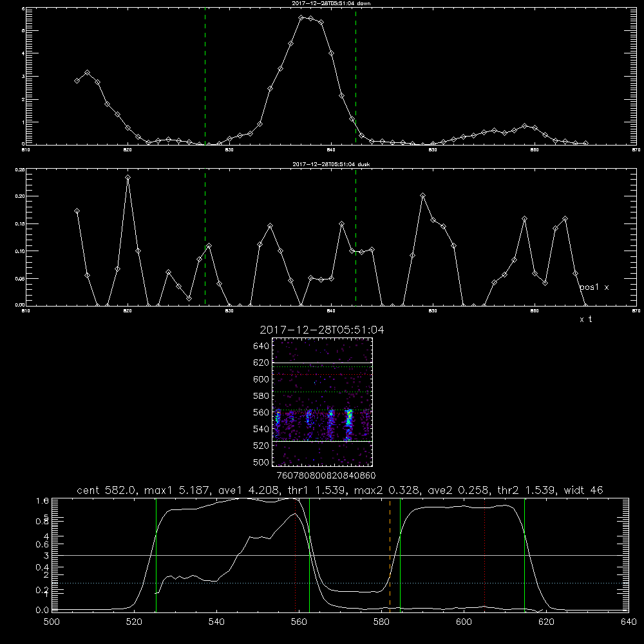Click the '500' x-axis label of bottom plot

[52, 622]
